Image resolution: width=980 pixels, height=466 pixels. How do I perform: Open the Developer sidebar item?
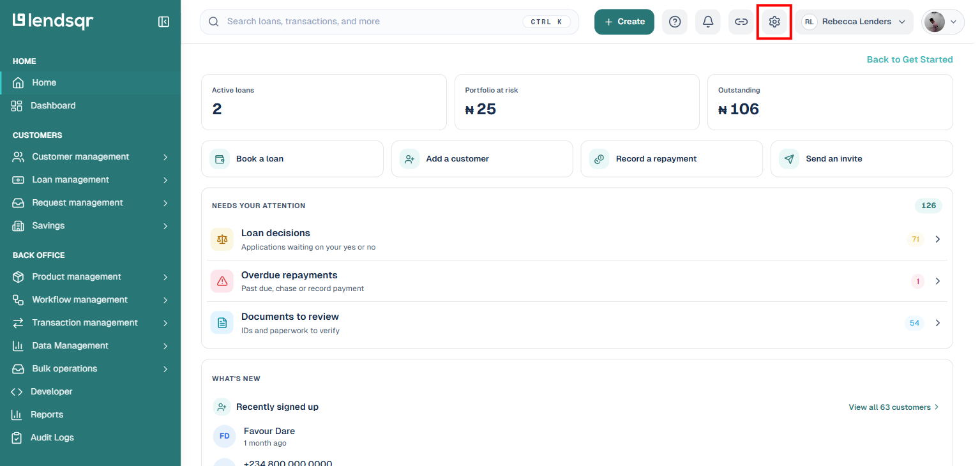91,392
